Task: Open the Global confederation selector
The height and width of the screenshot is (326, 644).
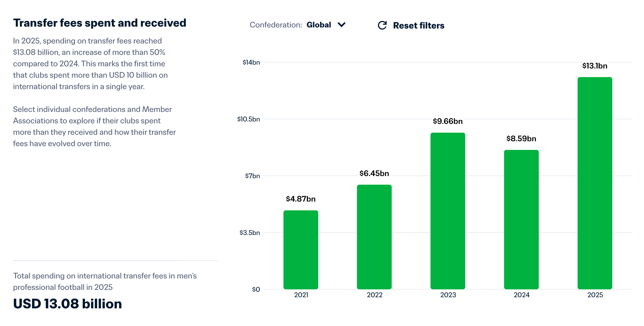Action: coord(319,25)
